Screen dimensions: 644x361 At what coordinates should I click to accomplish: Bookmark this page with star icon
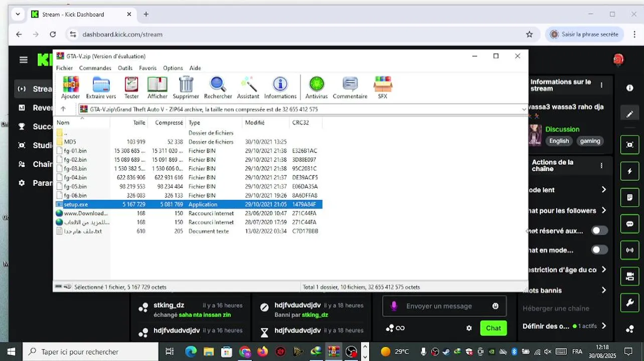point(529,35)
